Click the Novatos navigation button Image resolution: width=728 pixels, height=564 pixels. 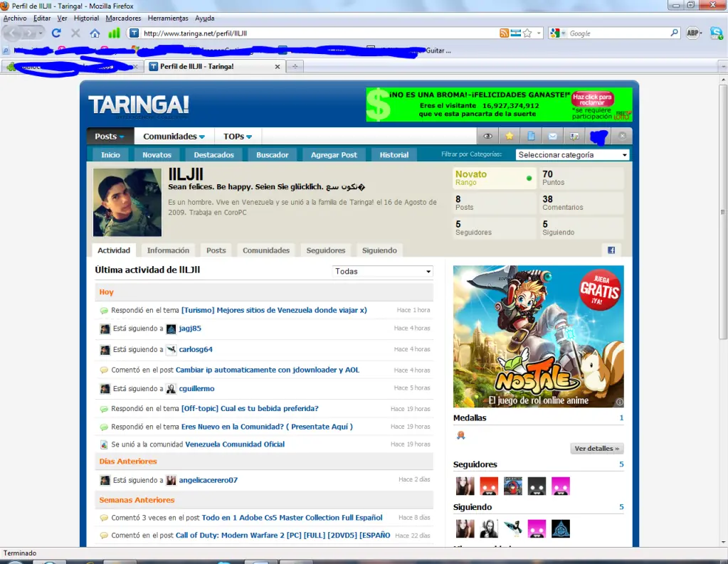click(x=157, y=154)
